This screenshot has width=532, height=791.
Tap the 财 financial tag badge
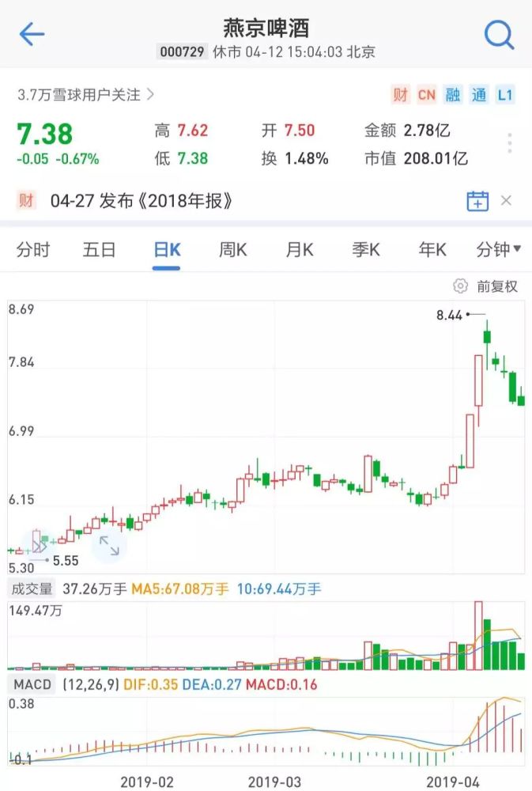[x=401, y=94]
